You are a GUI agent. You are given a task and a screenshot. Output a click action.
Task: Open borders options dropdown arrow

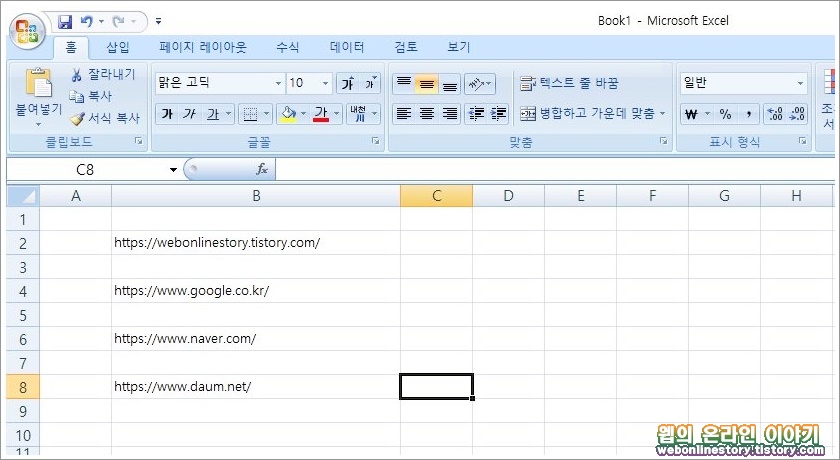coord(266,114)
